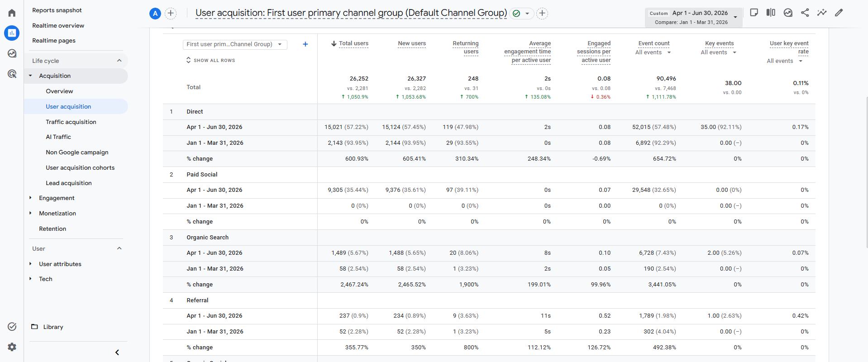
Task: Open the Advertising icon in left rail
Action: pos(12,74)
